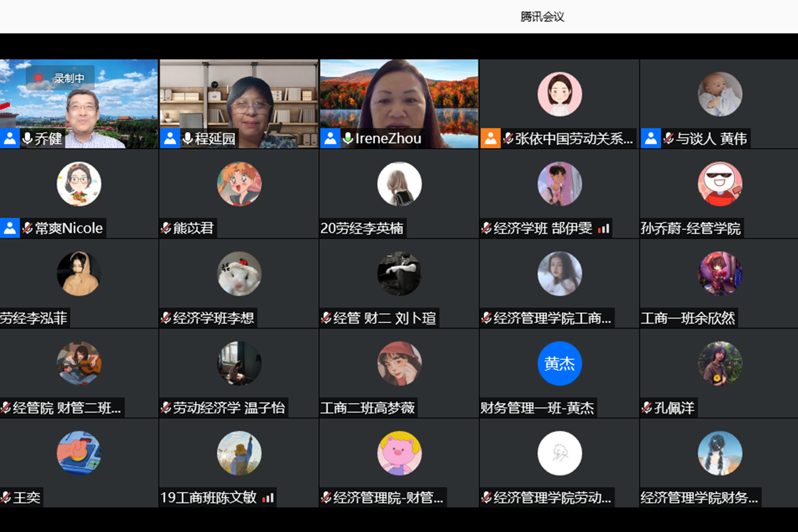Click the name label 工商二班高梦薇

367,408
